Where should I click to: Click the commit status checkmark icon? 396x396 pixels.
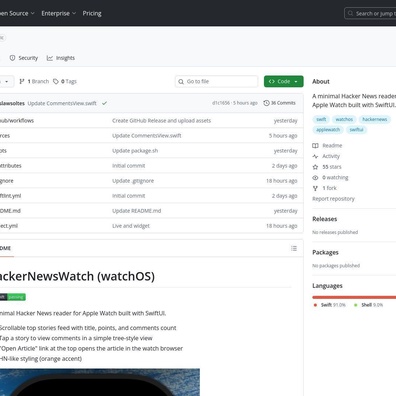click(x=104, y=103)
